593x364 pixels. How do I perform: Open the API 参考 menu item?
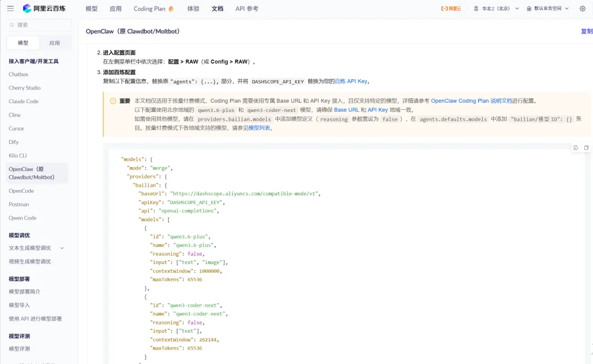point(247,8)
